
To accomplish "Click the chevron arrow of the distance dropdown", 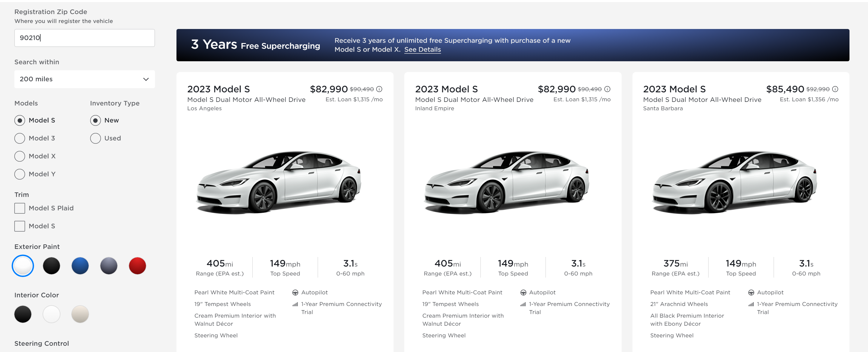I will click(146, 79).
